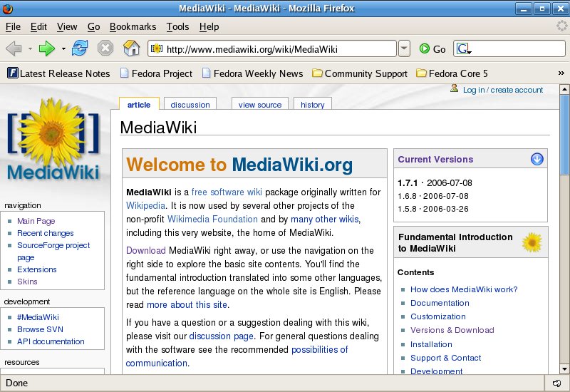Show more bookmarks with the chevron

pos(561,73)
